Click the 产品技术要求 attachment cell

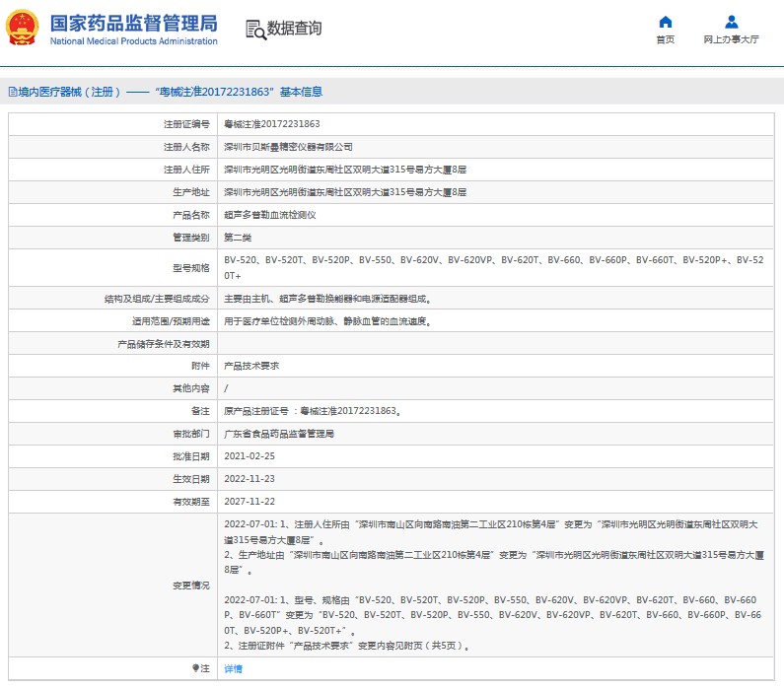click(x=251, y=366)
